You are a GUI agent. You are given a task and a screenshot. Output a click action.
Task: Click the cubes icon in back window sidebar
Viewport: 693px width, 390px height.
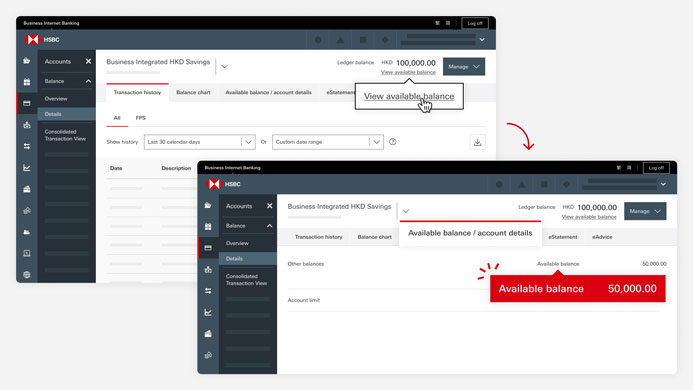coord(27,210)
